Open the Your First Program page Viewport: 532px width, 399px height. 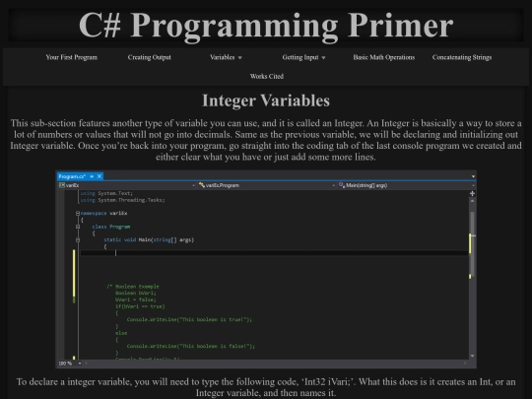[x=72, y=57]
